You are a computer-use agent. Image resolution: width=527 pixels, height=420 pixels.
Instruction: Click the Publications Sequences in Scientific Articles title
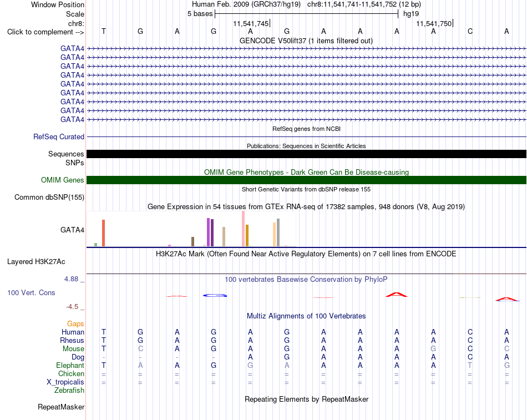(306, 146)
